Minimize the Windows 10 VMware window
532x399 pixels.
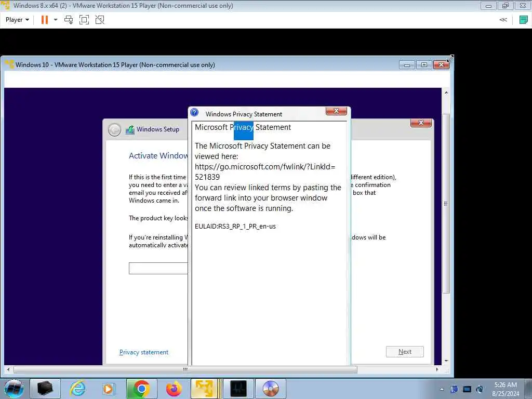pyautogui.click(x=407, y=65)
